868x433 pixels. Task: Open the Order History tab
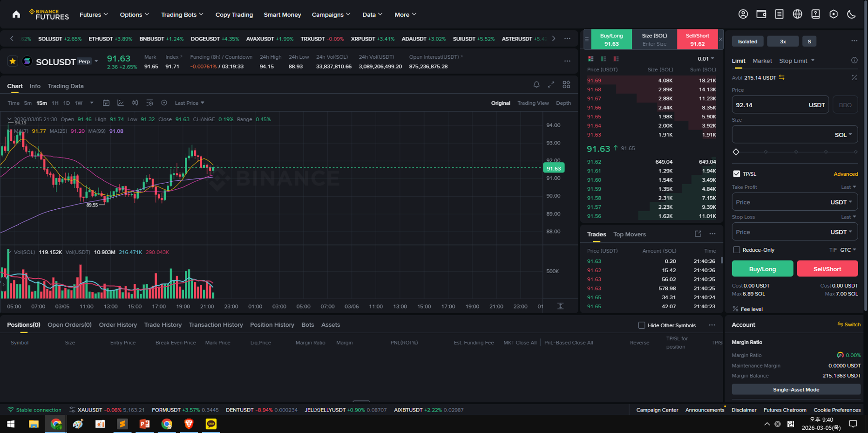pos(118,325)
